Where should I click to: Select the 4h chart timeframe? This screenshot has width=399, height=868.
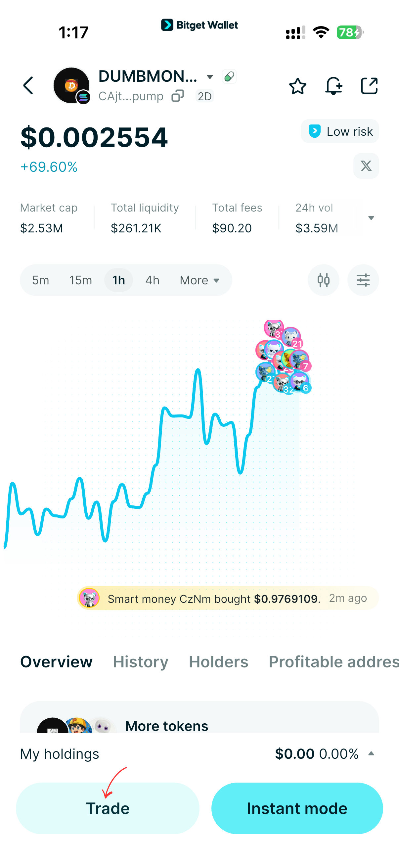[152, 280]
